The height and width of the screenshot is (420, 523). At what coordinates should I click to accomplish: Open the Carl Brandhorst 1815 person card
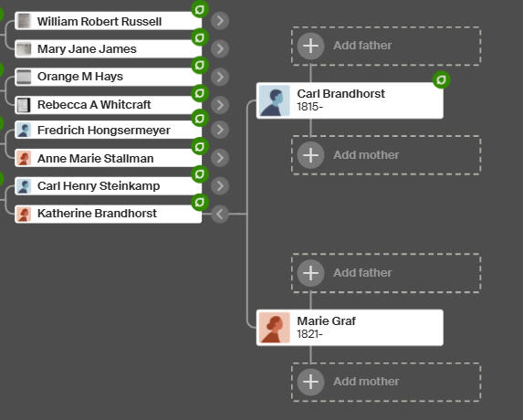pos(350,100)
